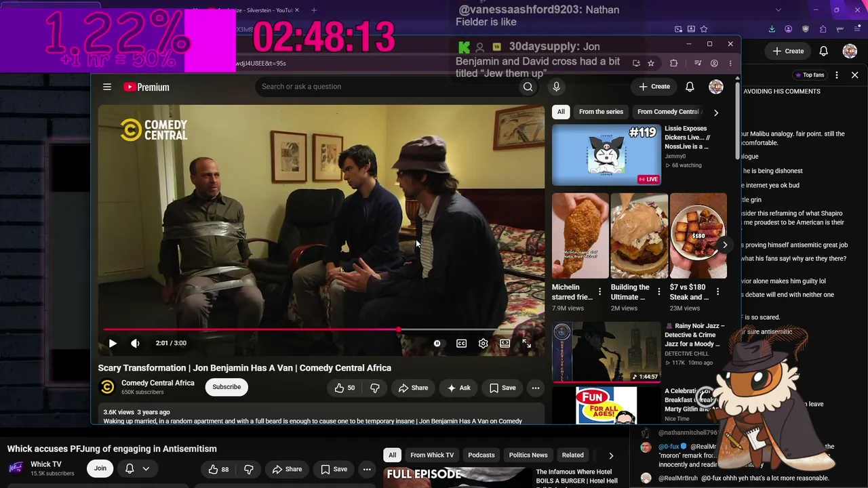Image resolution: width=868 pixels, height=488 pixels.
Task: Share the Jon Benjamin video
Action: [413, 388]
